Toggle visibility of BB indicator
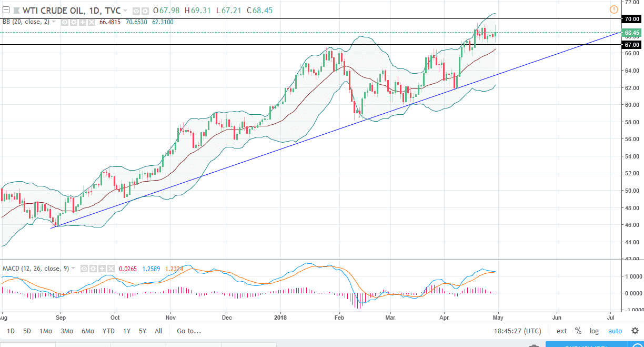Viewport: 644px width, 347px height. [65, 22]
